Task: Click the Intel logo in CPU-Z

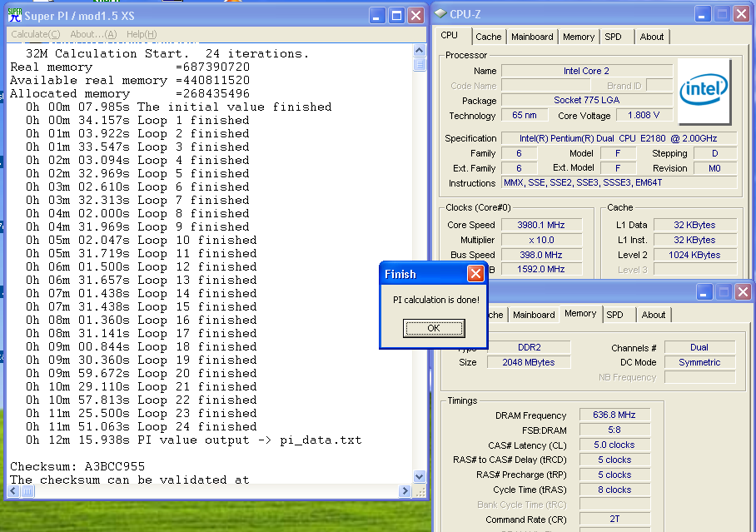Action: (x=704, y=91)
